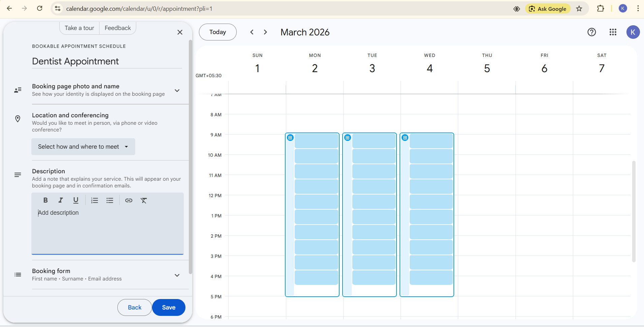This screenshot has width=644, height=327.
Task: Insert a numbered list in description
Action: click(94, 200)
